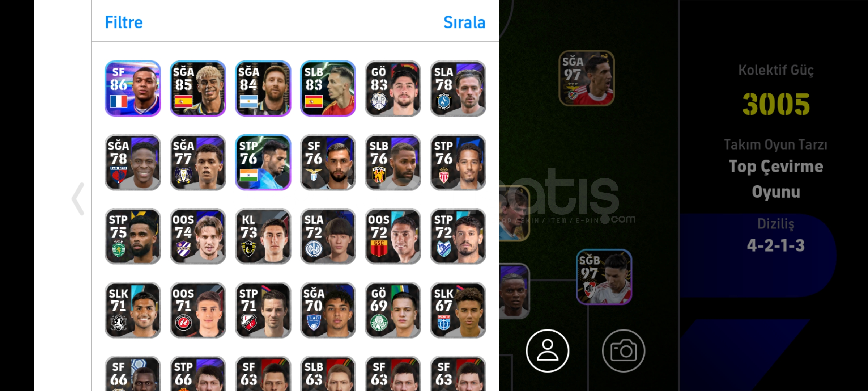Choose the GÖ 69 Palmeiras player card
This screenshot has width=868, height=391.
[393, 310]
